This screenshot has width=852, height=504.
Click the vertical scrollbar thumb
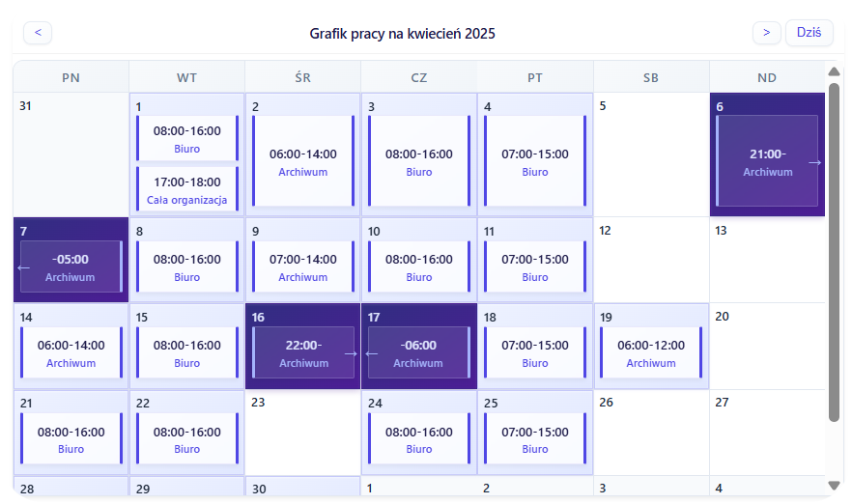pyautogui.click(x=834, y=252)
